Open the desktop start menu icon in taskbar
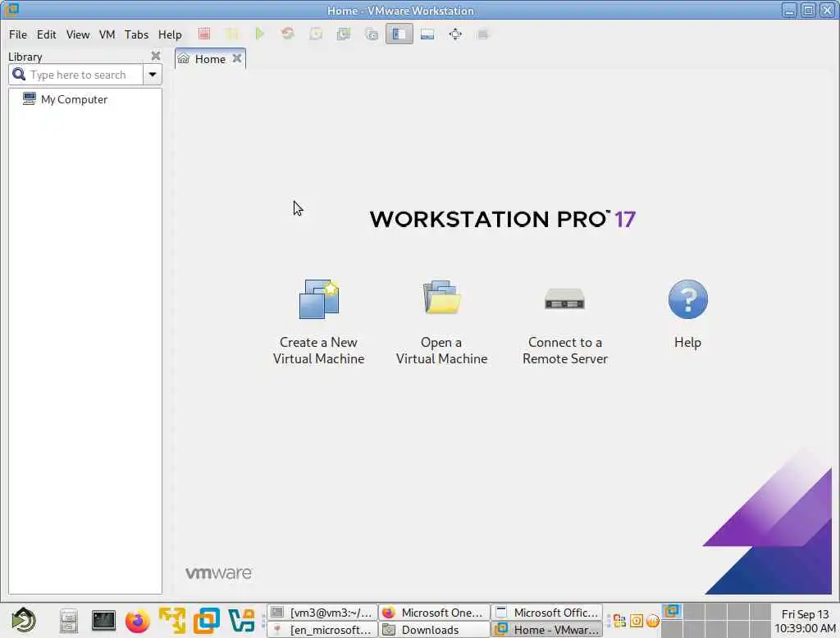The width and height of the screenshot is (840, 638). point(24,621)
